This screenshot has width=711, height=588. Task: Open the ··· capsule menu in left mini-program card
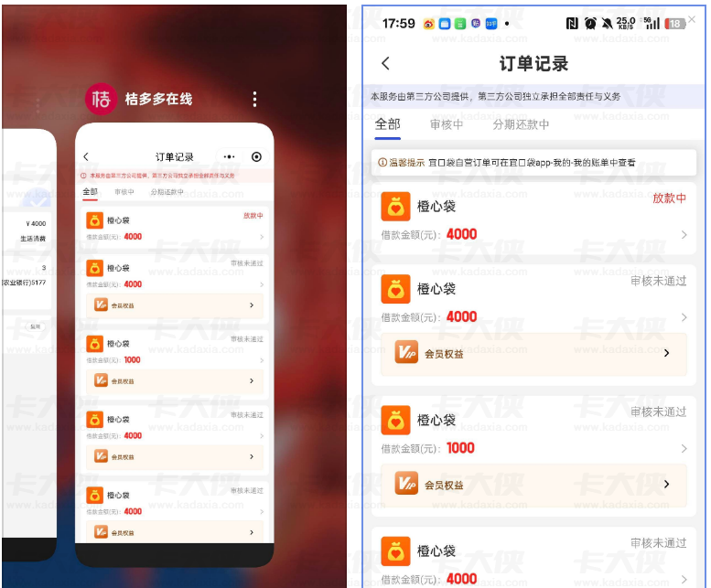pyautogui.click(x=229, y=156)
